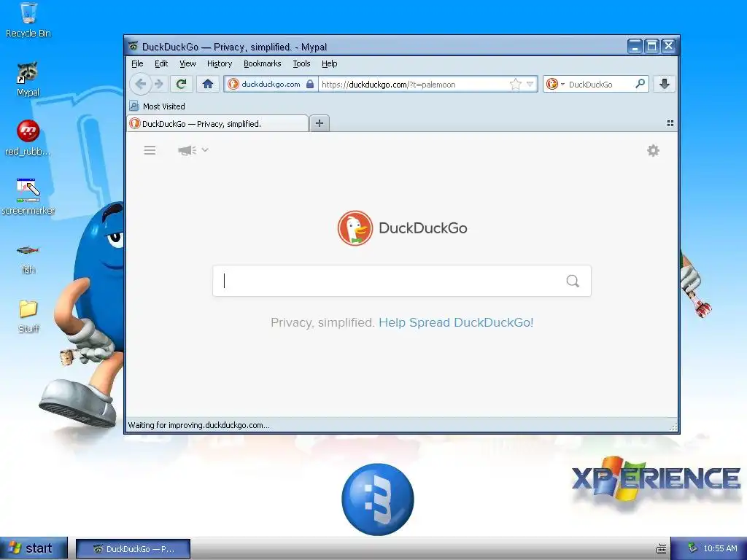
Task: Select the fish desktop icon
Action: (x=28, y=258)
